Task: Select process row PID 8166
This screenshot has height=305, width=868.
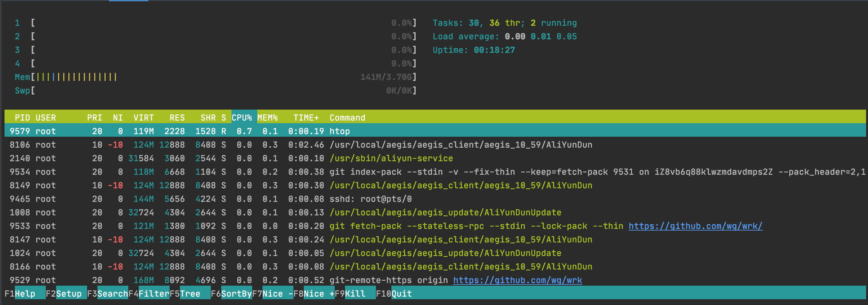Action: pyautogui.click(x=435, y=267)
